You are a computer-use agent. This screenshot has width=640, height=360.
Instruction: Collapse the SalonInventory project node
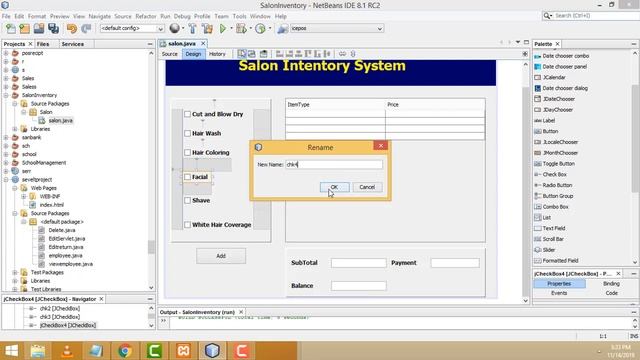[x=6, y=95]
